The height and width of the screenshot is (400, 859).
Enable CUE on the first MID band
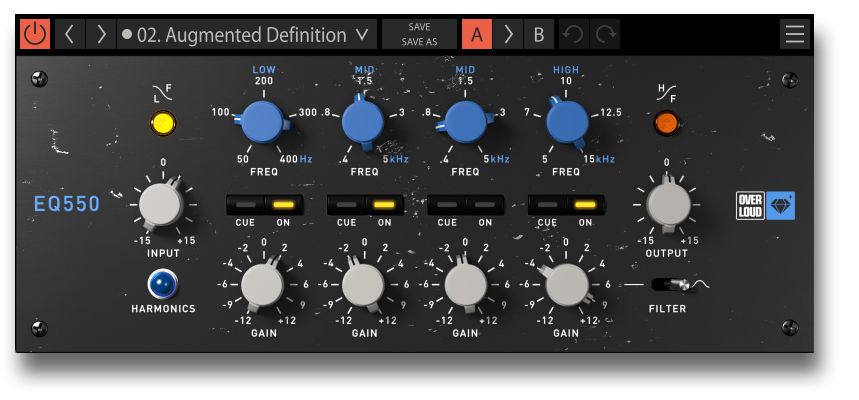click(x=346, y=205)
